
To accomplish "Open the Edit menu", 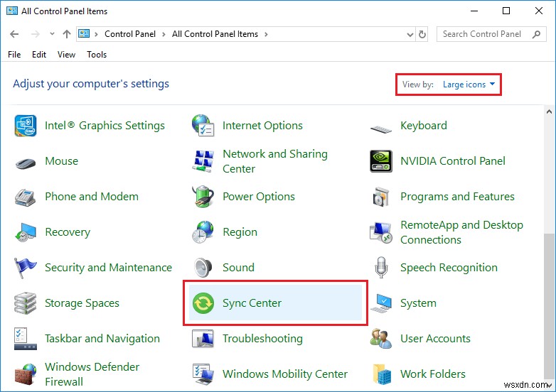I will [x=39, y=55].
